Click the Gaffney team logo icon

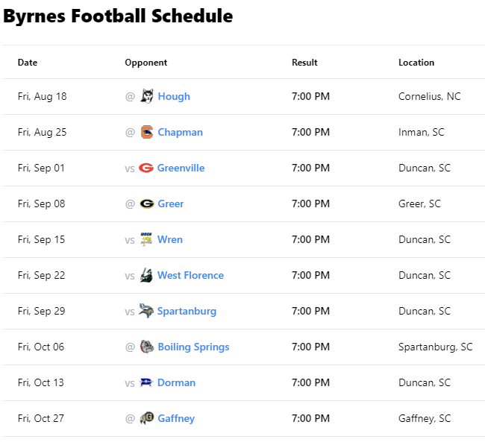click(147, 418)
